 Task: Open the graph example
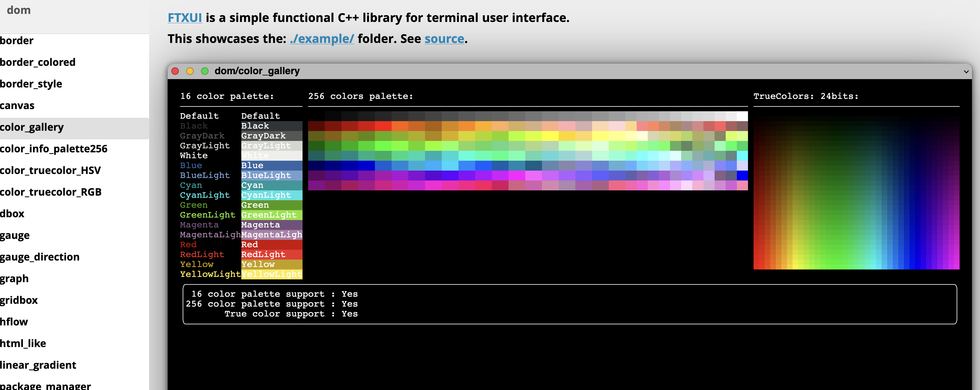[75, 279]
